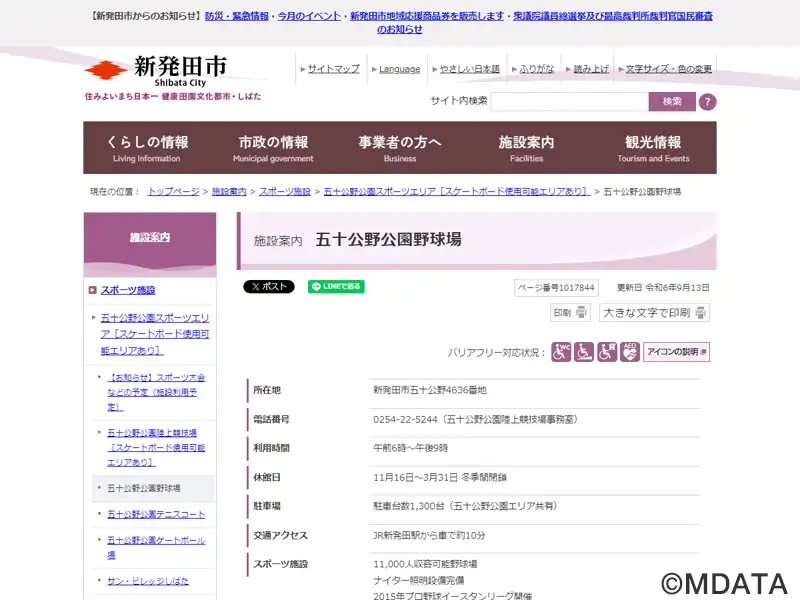
Task: Switch to やさしい日本語 easy Japanese
Action: coord(469,69)
